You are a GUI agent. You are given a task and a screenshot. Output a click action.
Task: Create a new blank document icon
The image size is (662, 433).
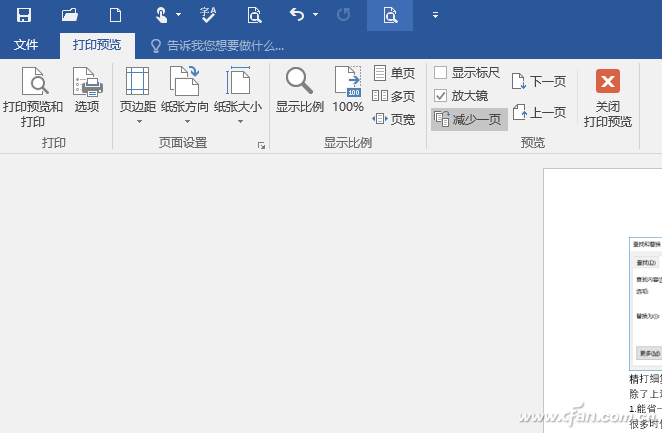pyautogui.click(x=115, y=15)
